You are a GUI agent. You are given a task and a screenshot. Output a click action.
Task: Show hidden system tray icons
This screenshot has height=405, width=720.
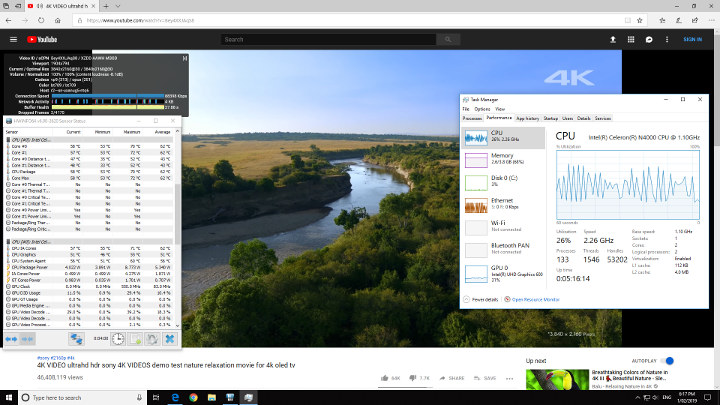(x=637, y=398)
